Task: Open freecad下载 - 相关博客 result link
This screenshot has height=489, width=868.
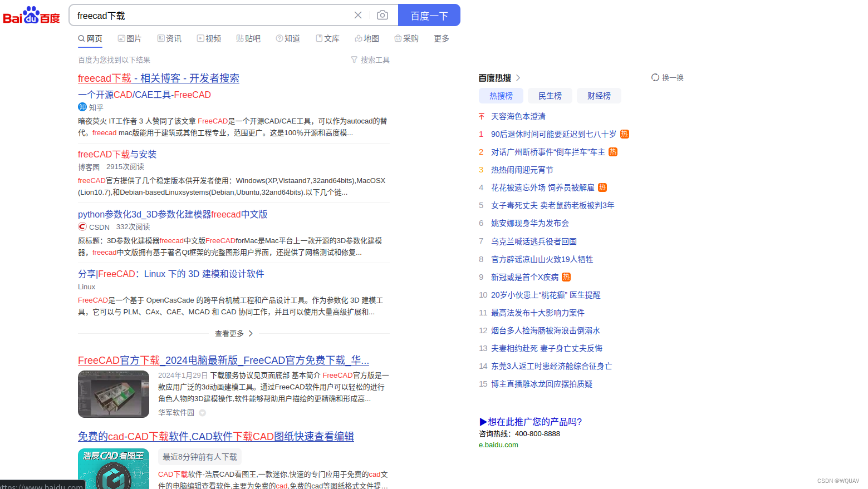Action: (159, 78)
